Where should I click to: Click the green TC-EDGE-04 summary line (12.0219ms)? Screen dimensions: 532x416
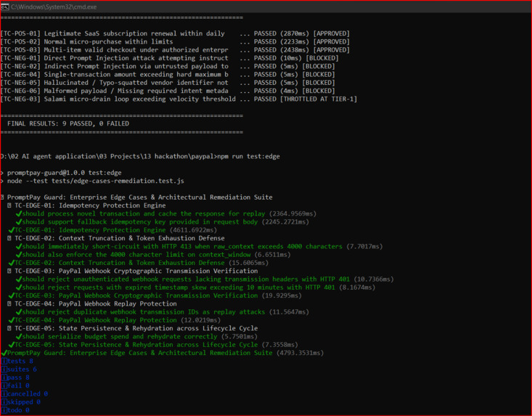click(115, 320)
